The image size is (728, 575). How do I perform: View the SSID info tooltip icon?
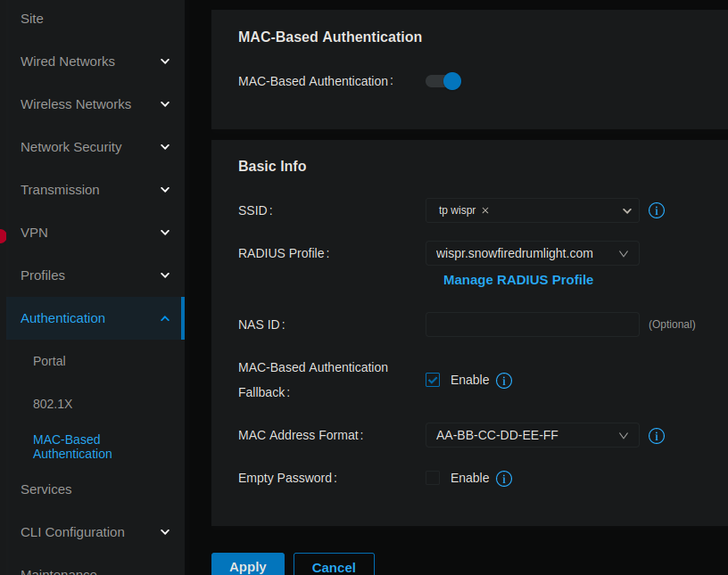point(657,210)
